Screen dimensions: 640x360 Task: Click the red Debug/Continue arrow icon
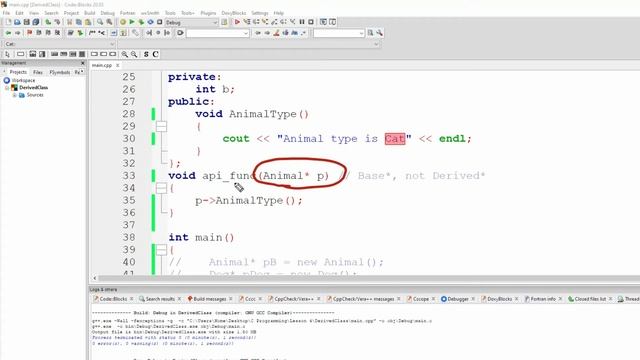(237, 22)
